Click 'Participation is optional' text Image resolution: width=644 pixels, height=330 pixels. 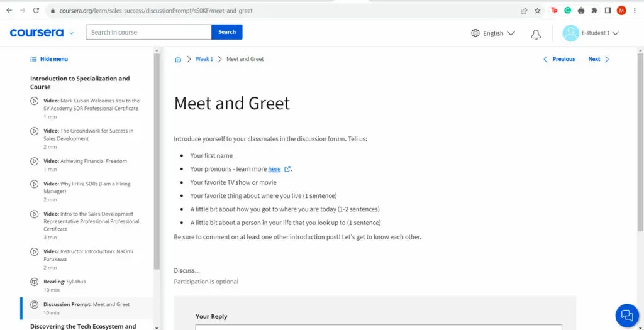[x=206, y=282]
